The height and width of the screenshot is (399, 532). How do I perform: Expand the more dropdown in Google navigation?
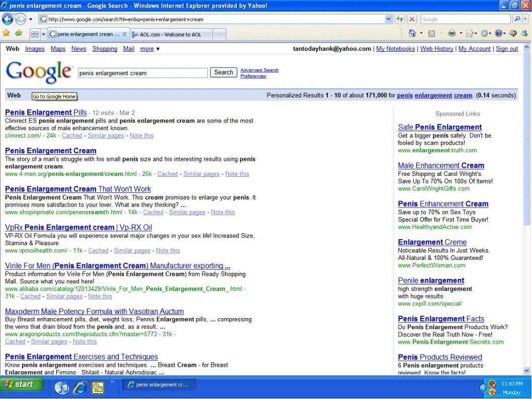tap(150, 49)
